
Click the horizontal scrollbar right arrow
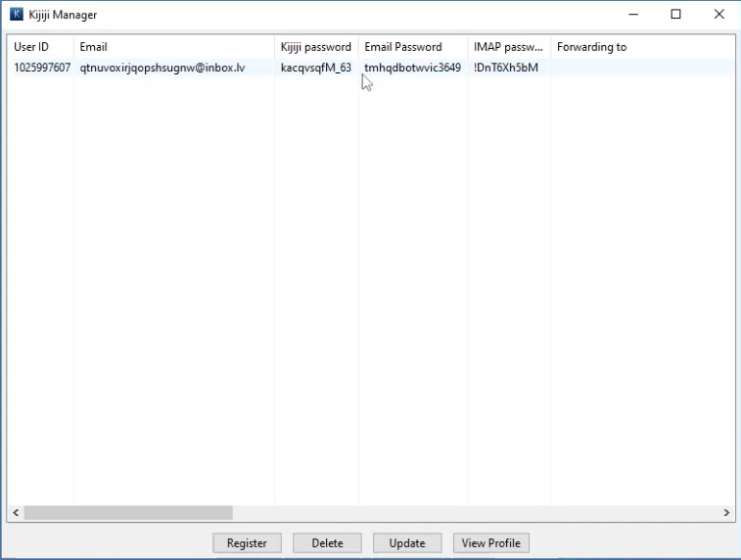726,512
